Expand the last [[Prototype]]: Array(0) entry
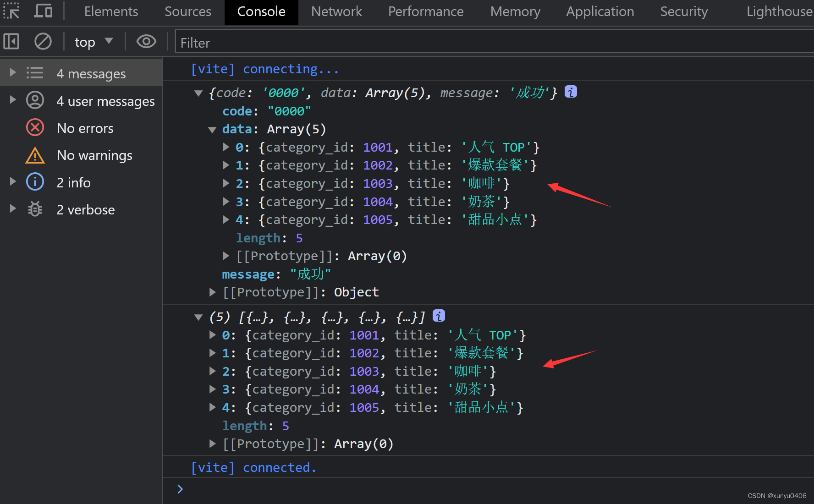This screenshot has width=814, height=504. click(212, 444)
